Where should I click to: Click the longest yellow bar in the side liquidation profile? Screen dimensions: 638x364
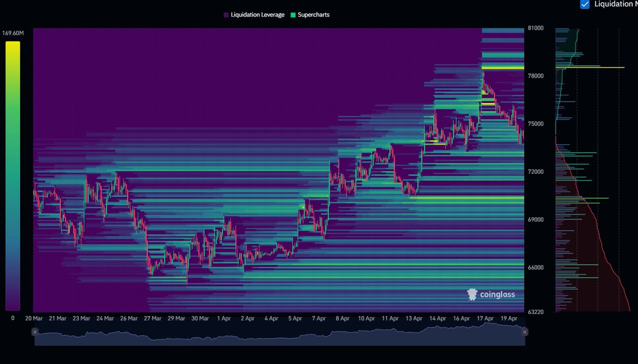590,67
